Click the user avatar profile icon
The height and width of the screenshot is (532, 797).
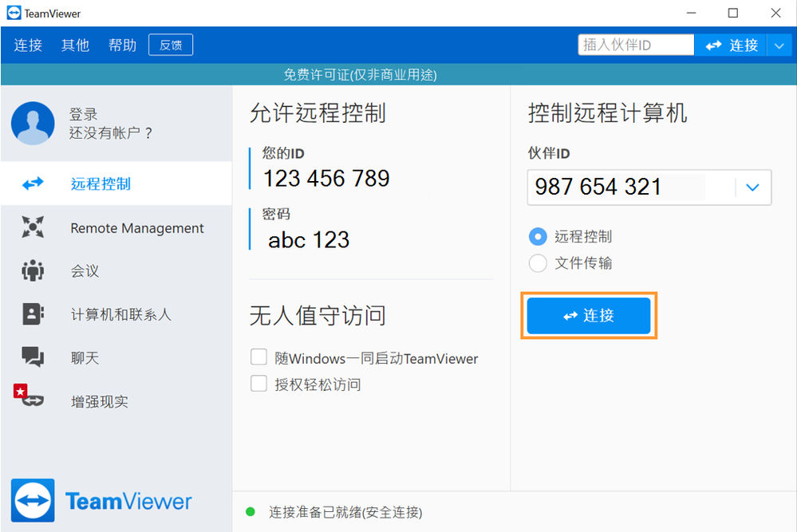pyautogui.click(x=33, y=123)
